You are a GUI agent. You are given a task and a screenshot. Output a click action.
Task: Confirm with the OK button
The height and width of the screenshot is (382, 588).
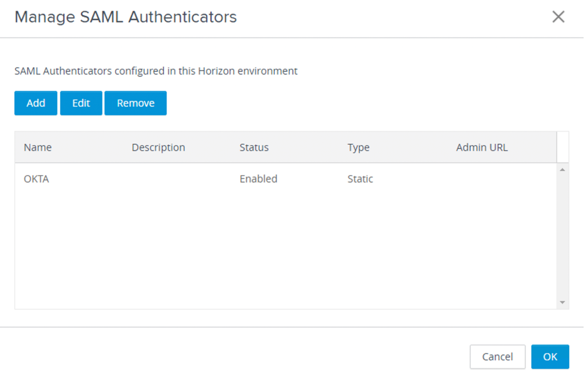pyautogui.click(x=550, y=357)
